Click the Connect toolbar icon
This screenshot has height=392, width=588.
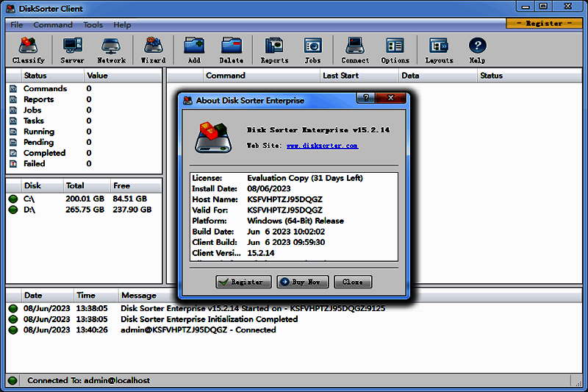(x=355, y=50)
